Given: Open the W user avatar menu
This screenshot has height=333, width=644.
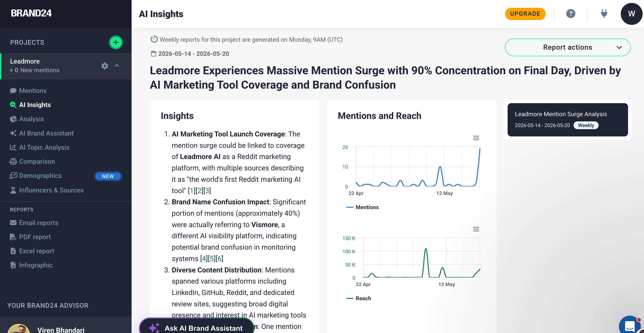Looking at the screenshot, I should pos(631,14).
